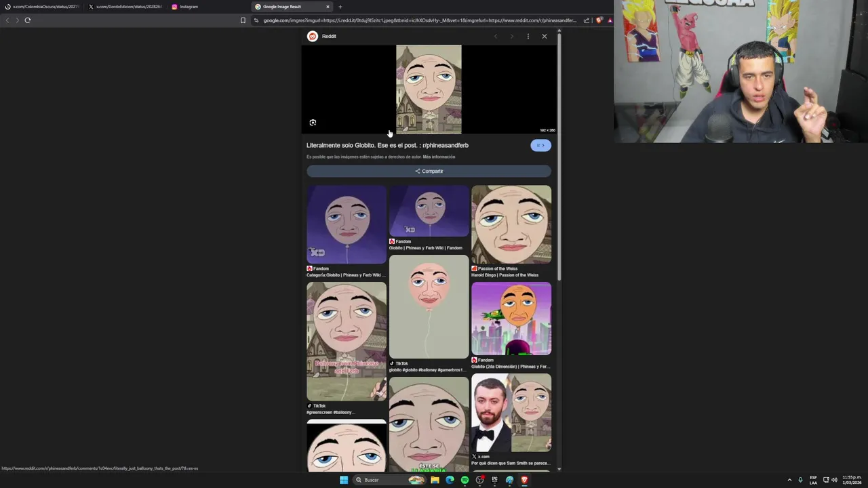This screenshot has height=488, width=868.
Task: Switch the ESP LAA keyboard language
Action: pyautogui.click(x=813, y=480)
